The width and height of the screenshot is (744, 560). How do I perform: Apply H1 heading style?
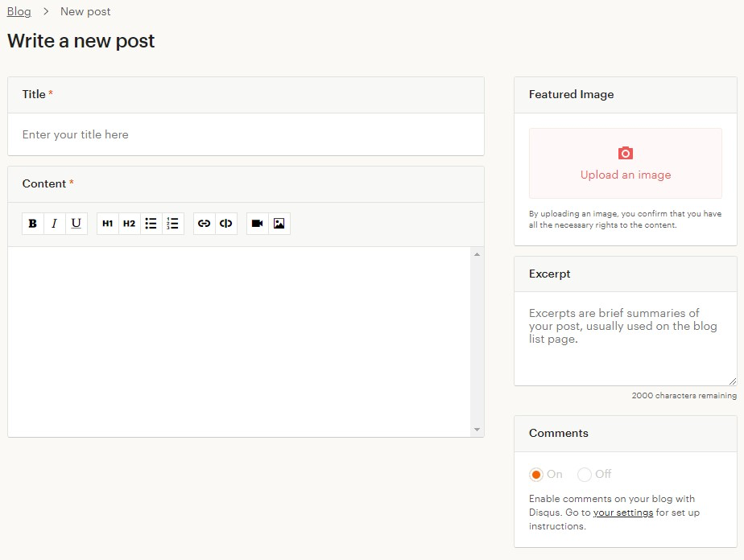tap(108, 224)
